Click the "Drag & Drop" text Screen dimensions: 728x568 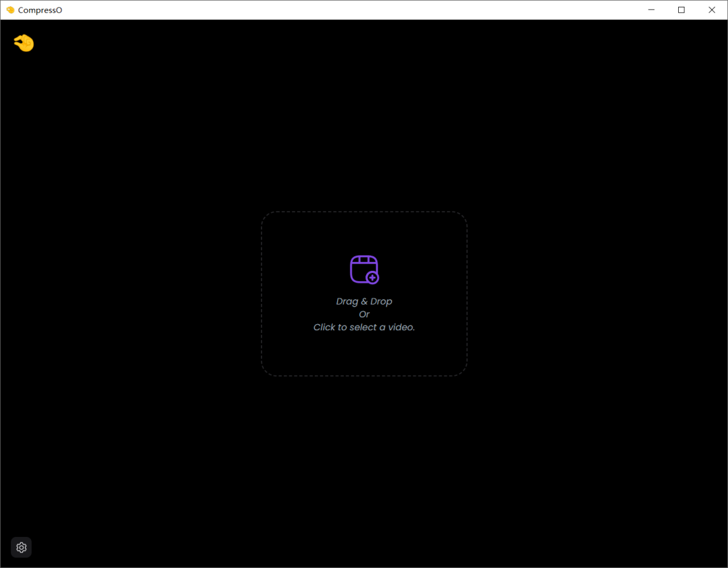tap(364, 302)
